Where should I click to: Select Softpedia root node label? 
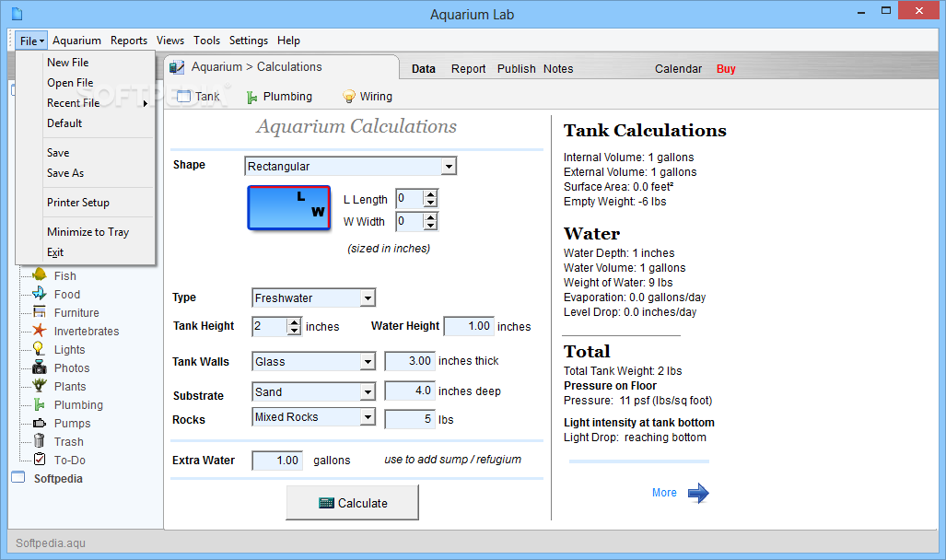pos(58,479)
